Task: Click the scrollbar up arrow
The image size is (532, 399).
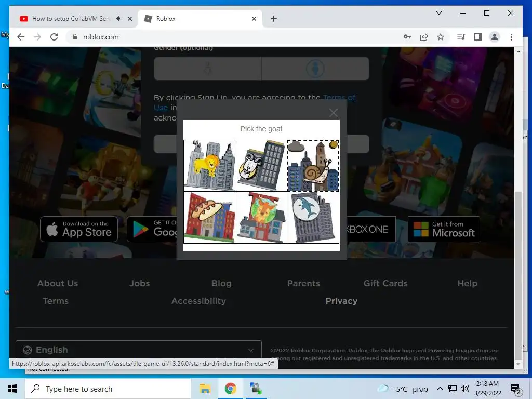Action: [518, 51]
